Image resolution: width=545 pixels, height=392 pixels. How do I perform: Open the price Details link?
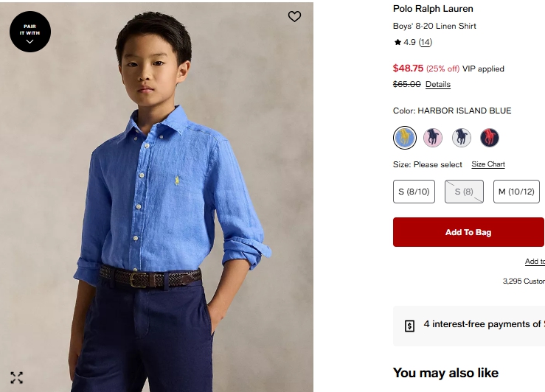point(438,85)
